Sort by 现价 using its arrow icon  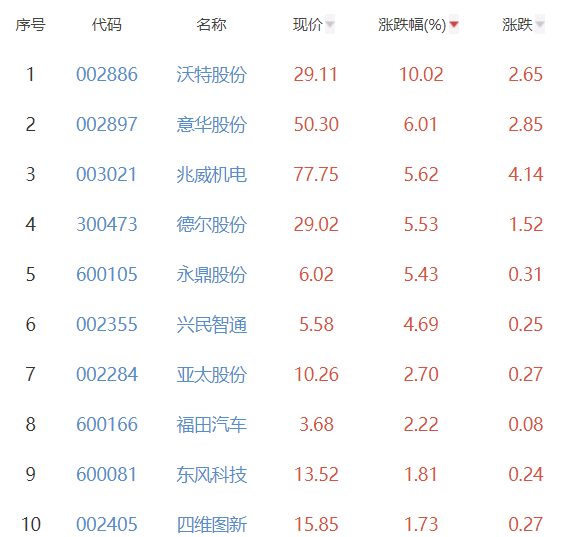tap(330, 24)
